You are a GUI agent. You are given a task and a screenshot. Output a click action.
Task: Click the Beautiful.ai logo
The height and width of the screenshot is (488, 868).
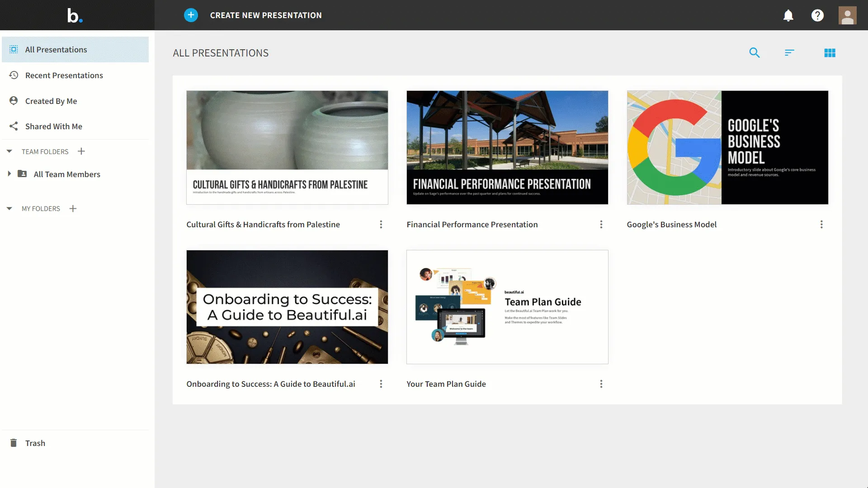75,15
